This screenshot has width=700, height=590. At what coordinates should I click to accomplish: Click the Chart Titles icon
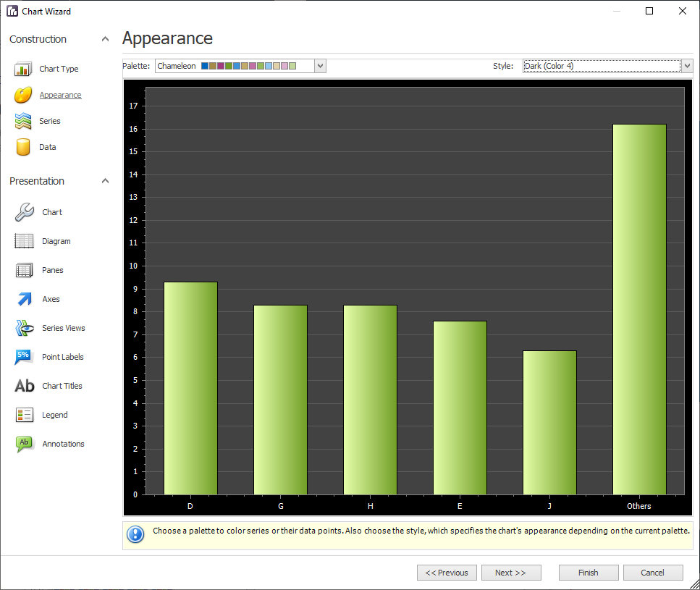pos(23,385)
